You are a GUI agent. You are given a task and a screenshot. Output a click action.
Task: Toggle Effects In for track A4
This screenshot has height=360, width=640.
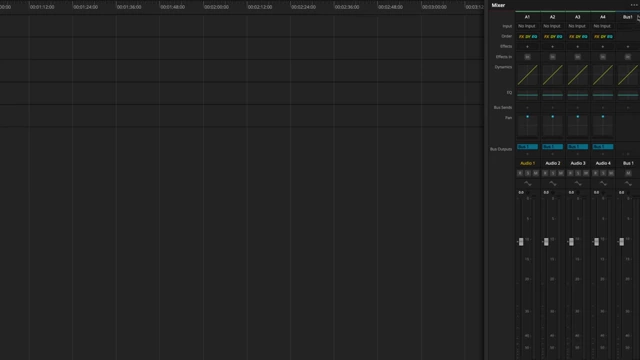coord(603,57)
